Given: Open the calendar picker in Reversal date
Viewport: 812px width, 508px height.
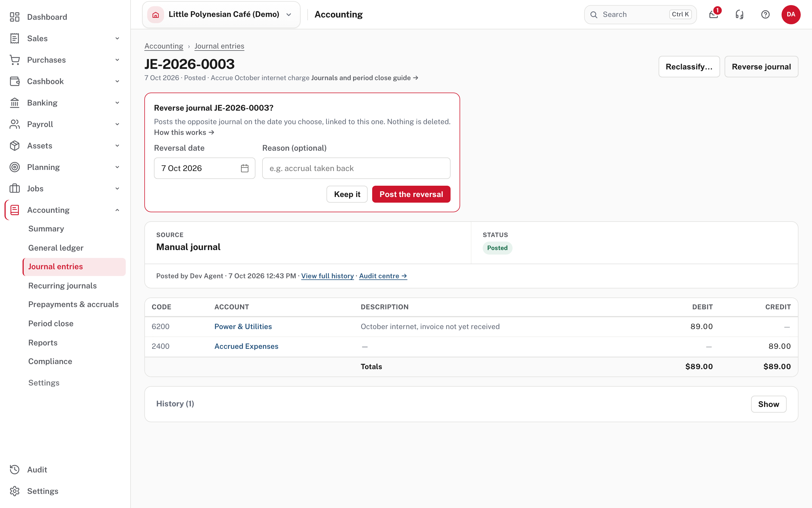Looking at the screenshot, I should click(x=245, y=168).
